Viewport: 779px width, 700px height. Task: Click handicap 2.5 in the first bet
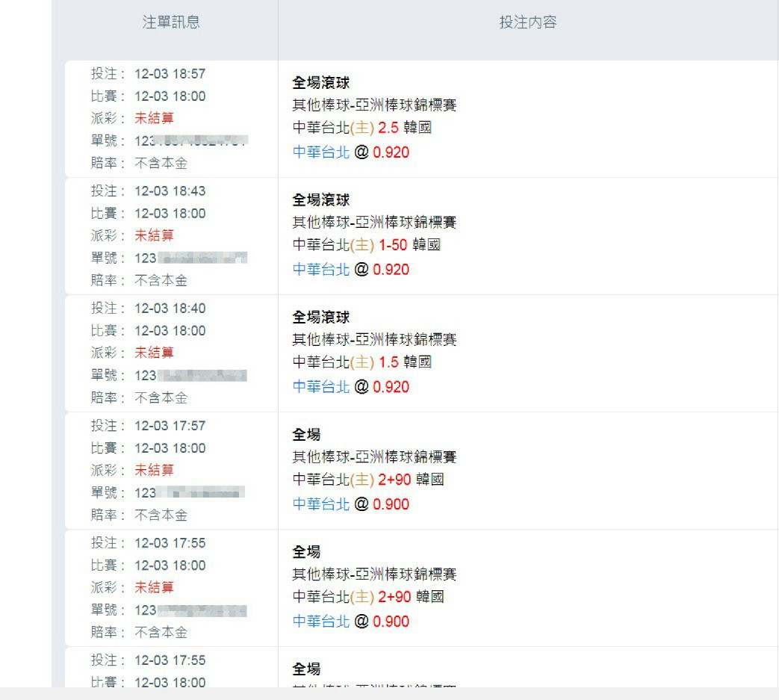[x=388, y=128]
